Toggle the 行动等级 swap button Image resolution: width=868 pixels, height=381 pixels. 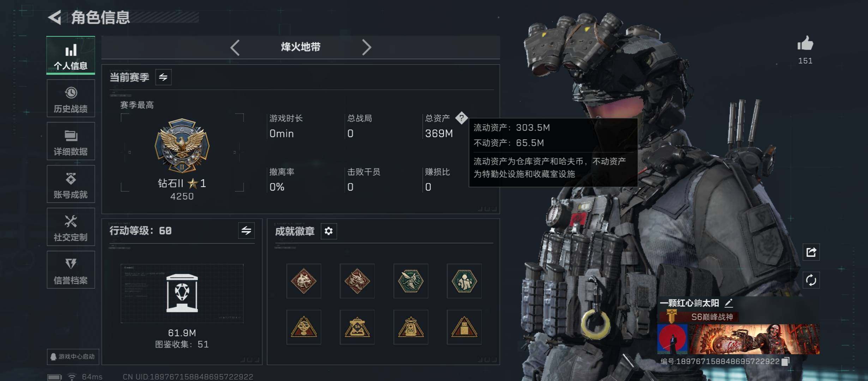[x=246, y=231]
